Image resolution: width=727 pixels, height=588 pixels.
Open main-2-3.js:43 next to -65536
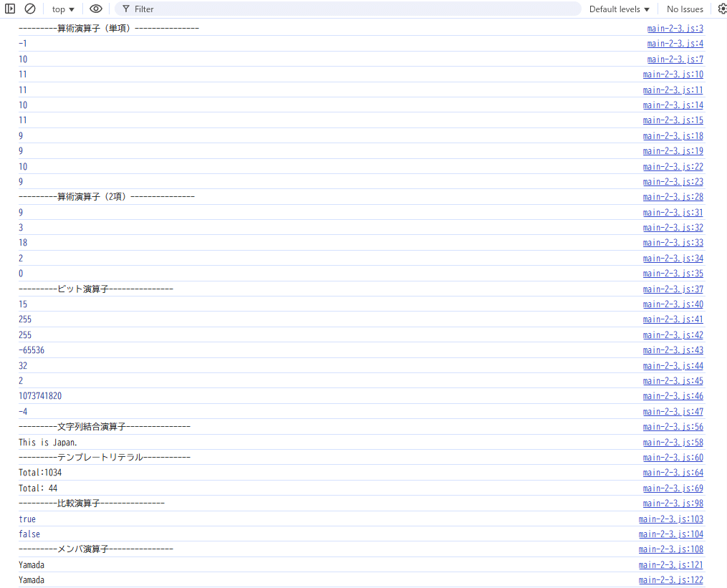coord(673,350)
